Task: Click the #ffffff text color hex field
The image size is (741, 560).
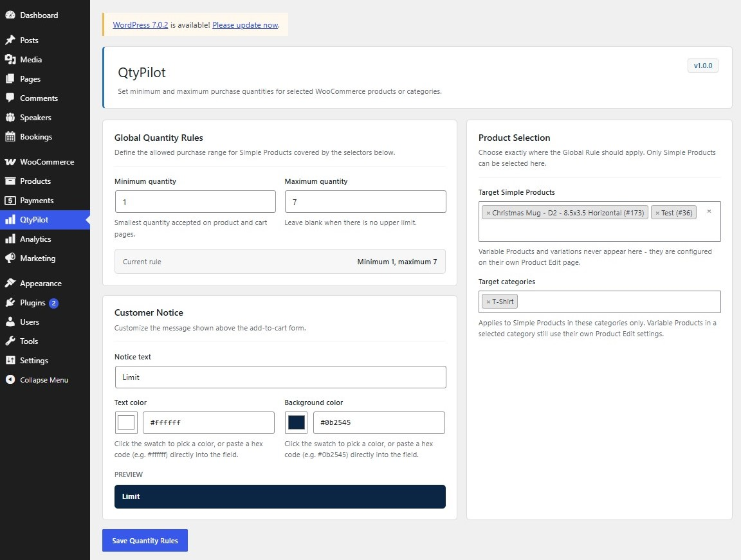Action: [x=208, y=422]
